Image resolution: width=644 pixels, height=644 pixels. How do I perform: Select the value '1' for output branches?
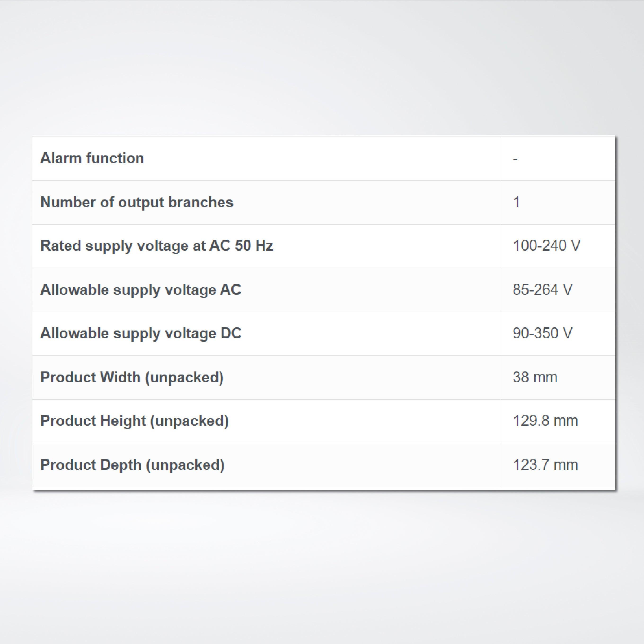coord(516,202)
